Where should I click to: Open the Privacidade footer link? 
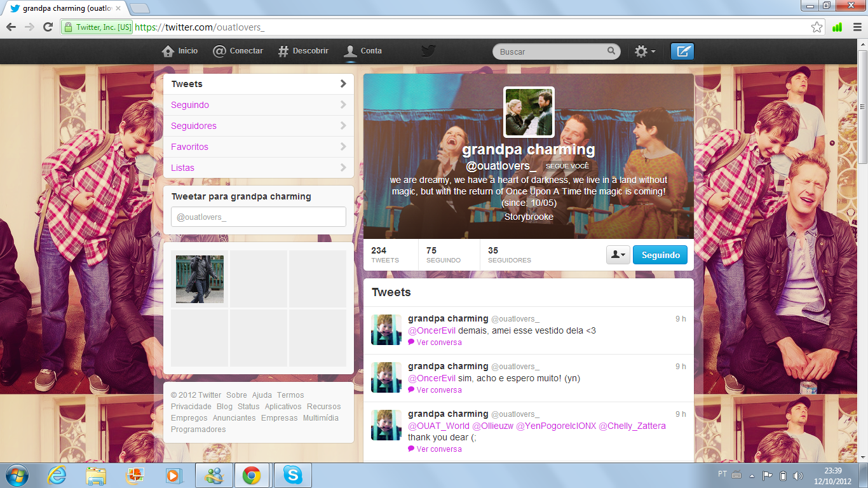(x=191, y=407)
